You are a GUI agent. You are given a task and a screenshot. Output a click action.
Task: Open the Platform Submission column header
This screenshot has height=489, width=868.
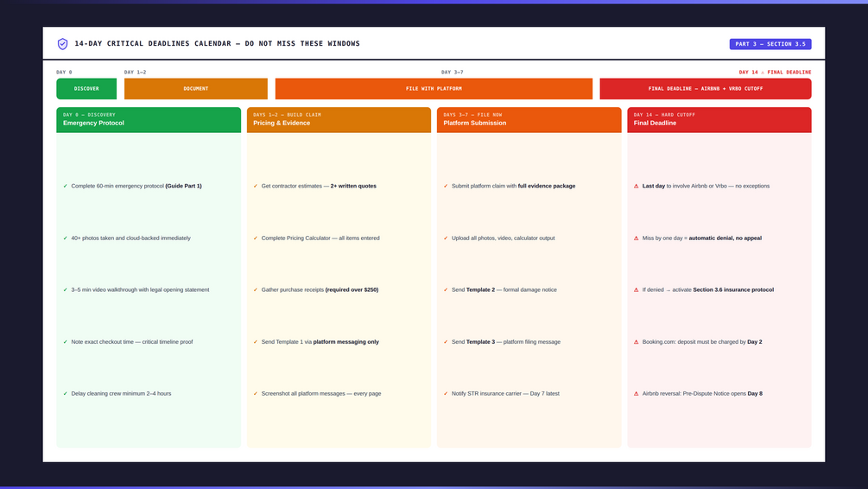(529, 119)
